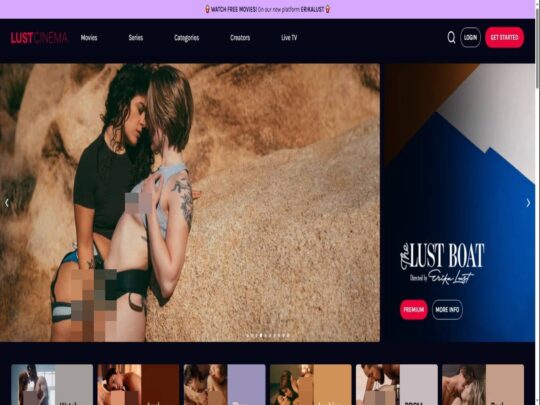This screenshot has height=405, width=540.
Task: Click the Login button
Action: pyautogui.click(x=470, y=37)
